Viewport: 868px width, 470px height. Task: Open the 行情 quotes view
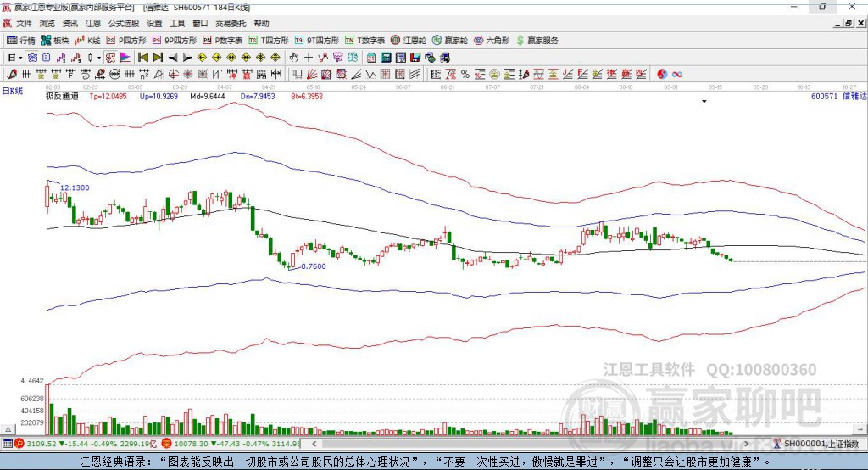pos(20,41)
